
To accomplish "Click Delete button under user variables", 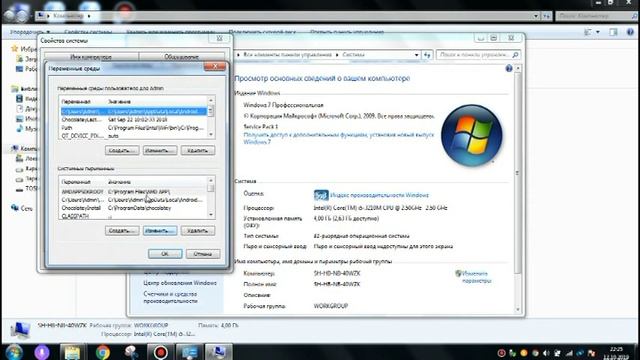I will tap(198, 150).
